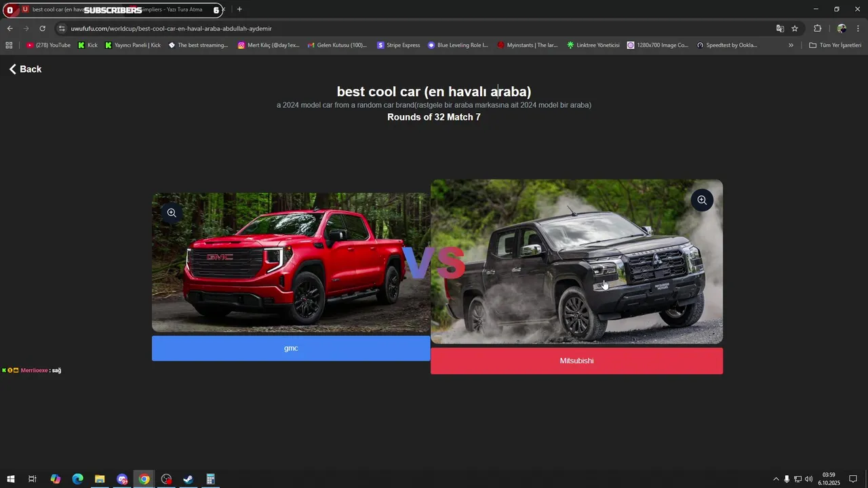This screenshot has width=868, height=488.
Task: Zoom into the Mitsubishi truck image
Action: point(702,200)
